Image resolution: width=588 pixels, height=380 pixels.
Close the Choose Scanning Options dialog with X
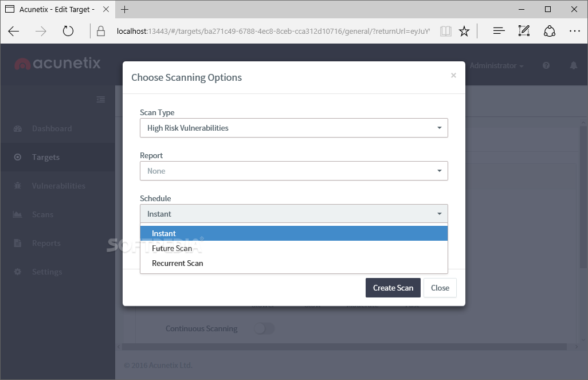[453, 76]
